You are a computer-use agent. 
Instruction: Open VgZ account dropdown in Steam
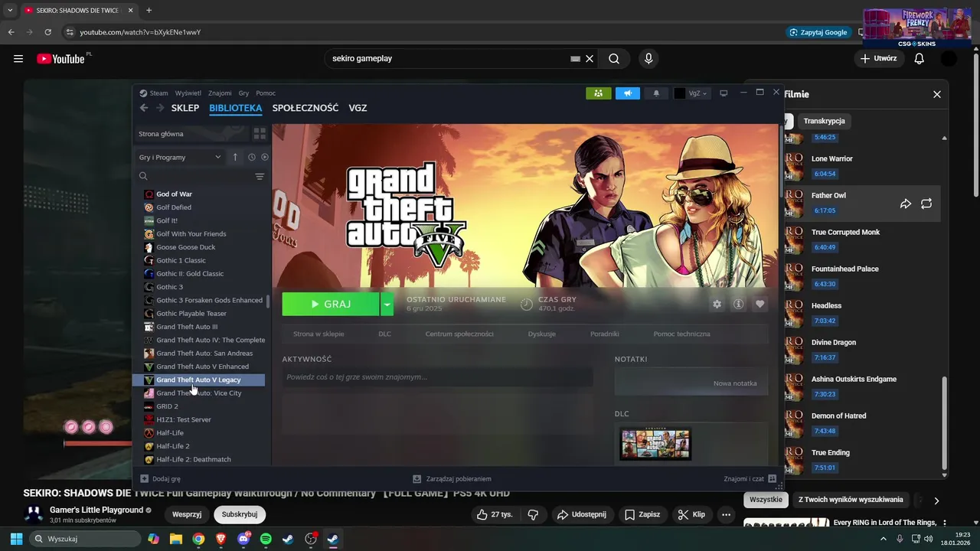691,93
